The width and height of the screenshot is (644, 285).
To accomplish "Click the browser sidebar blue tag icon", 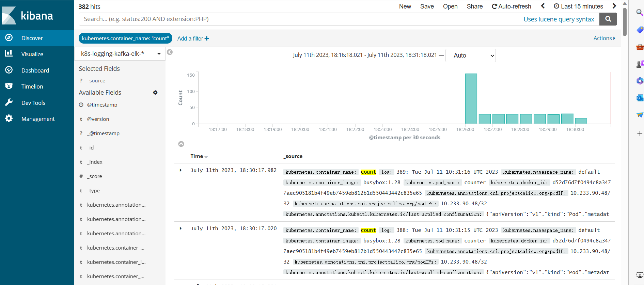I will [x=640, y=30].
